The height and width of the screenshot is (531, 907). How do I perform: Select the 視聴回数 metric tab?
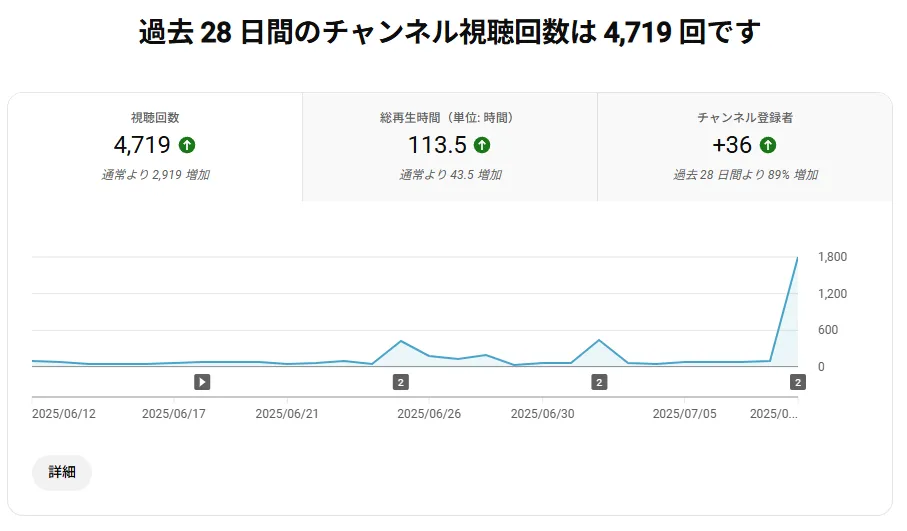pos(155,147)
